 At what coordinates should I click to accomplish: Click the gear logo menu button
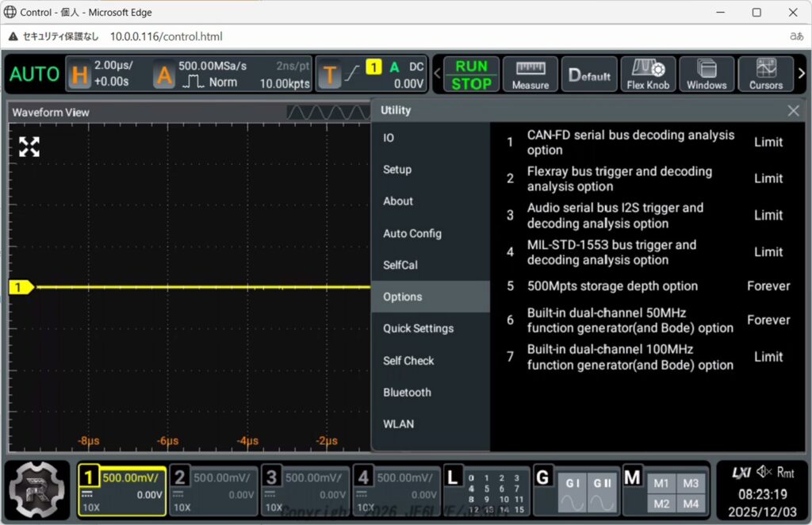39,491
